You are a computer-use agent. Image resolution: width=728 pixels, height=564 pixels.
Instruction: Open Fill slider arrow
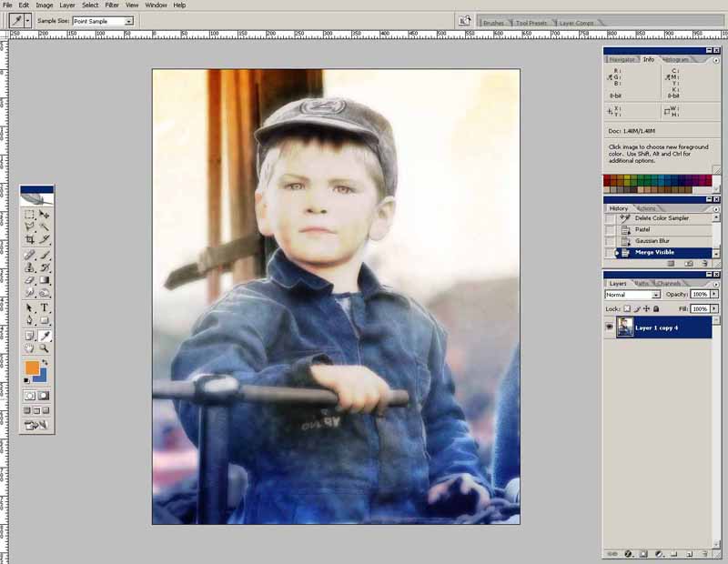point(714,308)
